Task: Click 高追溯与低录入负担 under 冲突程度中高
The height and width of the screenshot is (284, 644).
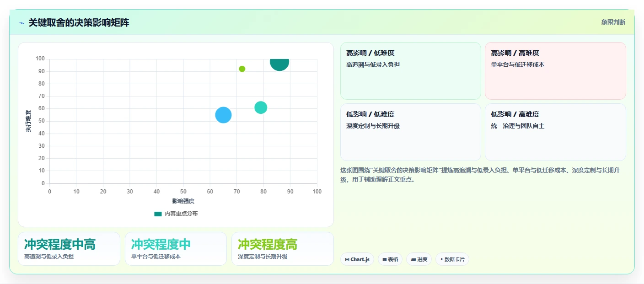Action: click(x=49, y=257)
